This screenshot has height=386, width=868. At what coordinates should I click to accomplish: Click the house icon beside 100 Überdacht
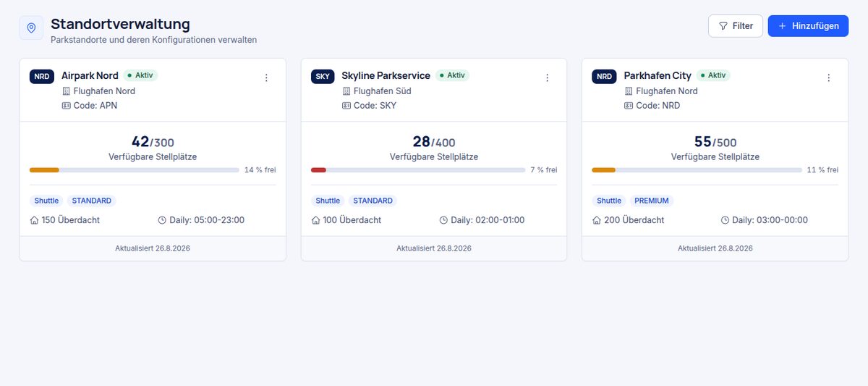point(316,220)
